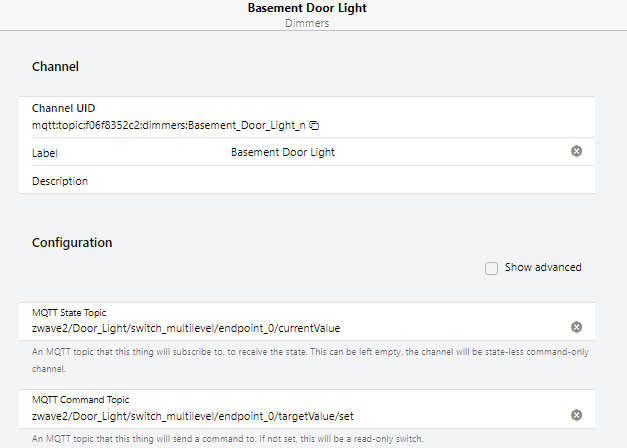Click the Dimmers subtitle
The height and width of the screenshot is (448, 627).
point(312,23)
